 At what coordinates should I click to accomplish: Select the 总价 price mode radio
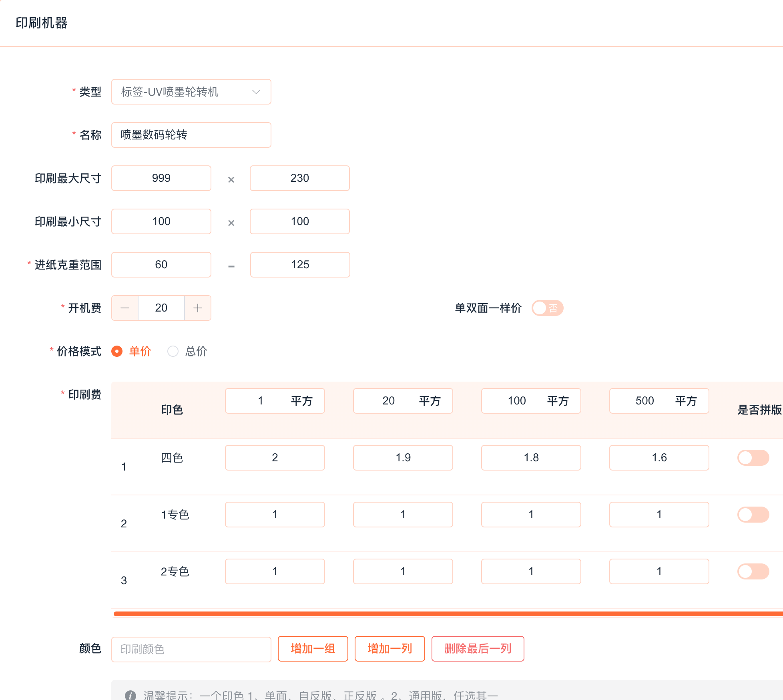pos(173,351)
